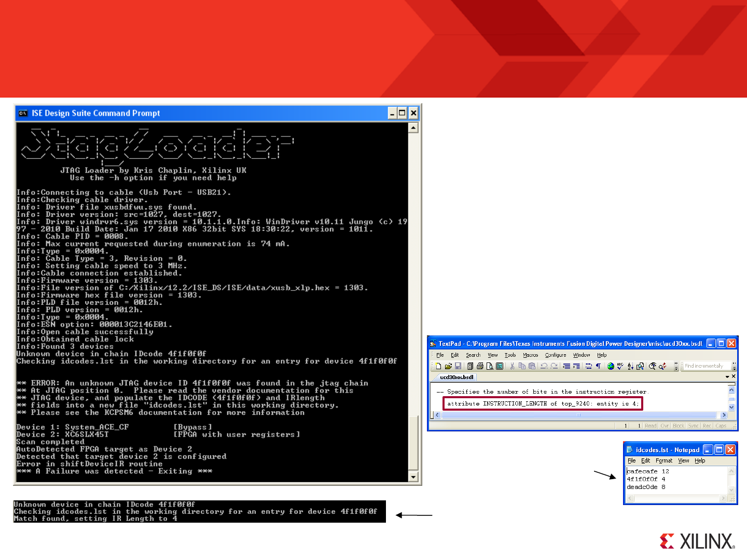Click Open file folder icon in TextPad
Viewport: 747px width, 560px height.
(448, 366)
